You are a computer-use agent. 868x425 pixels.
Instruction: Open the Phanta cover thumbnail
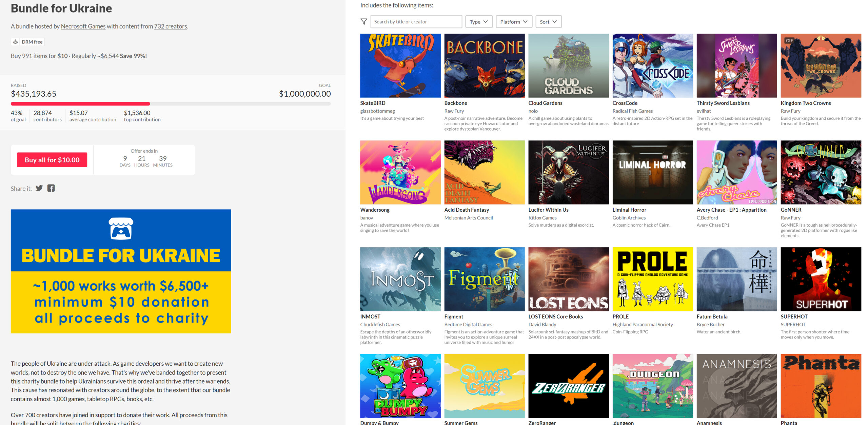coord(821,386)
